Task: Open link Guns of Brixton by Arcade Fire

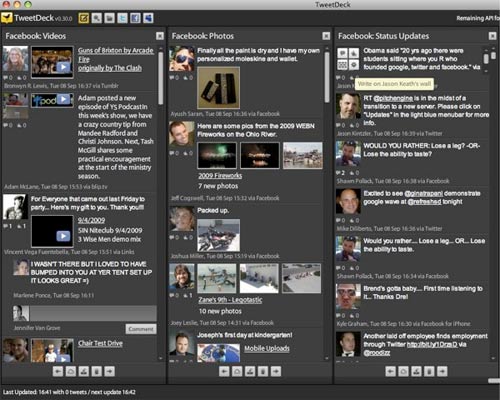Action: [x=115, y=55]
